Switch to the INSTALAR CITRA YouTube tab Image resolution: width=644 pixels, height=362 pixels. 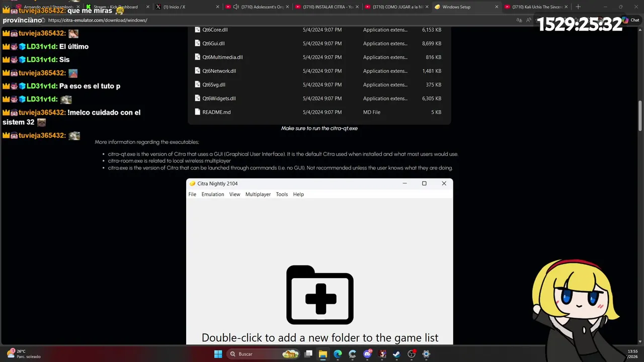click(x=327, y=7)
